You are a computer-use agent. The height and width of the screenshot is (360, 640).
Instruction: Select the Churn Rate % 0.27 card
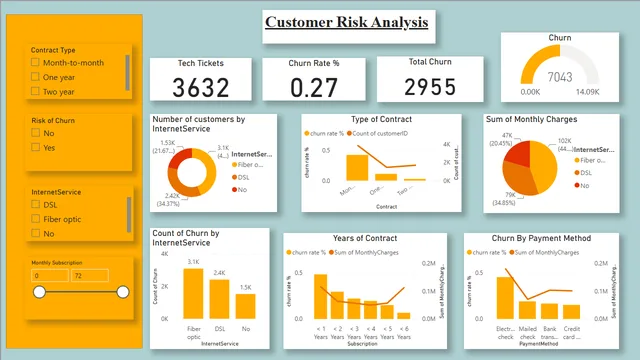[x=314, y=79]
